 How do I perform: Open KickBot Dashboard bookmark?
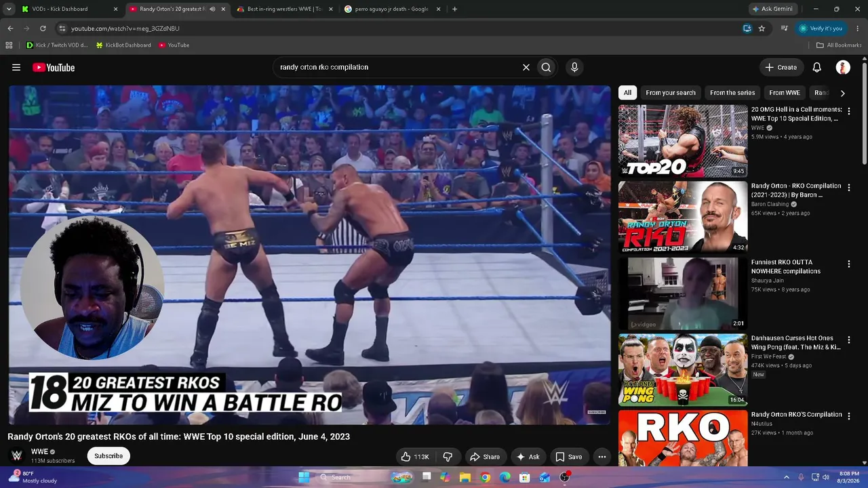coord(123,45)
